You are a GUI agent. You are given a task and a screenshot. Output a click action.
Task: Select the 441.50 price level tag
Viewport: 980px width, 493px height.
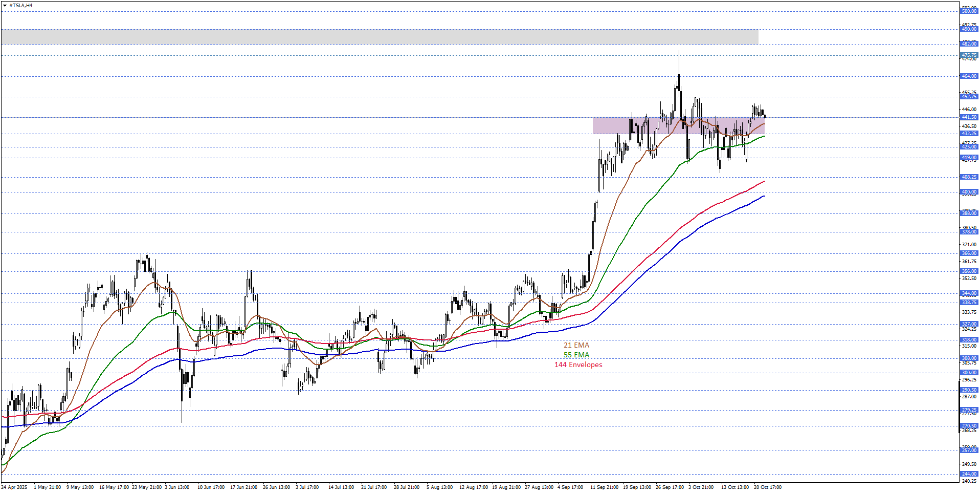click(969, 117)
